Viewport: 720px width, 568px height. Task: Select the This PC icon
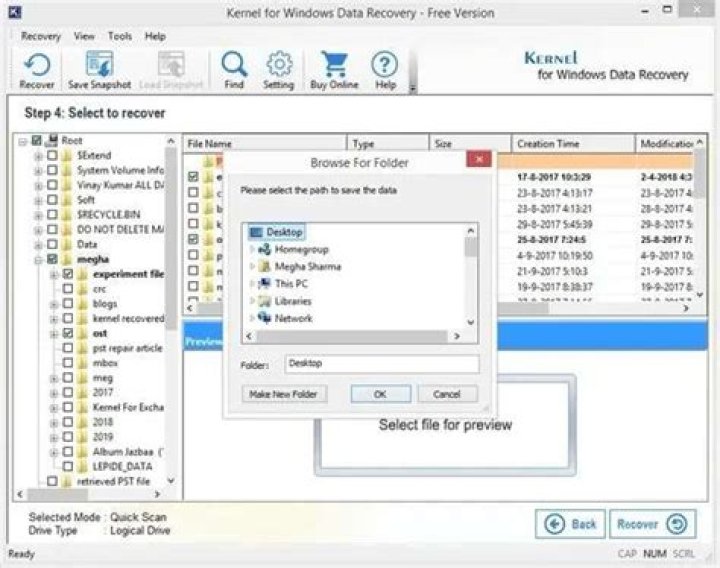[264, 284]
